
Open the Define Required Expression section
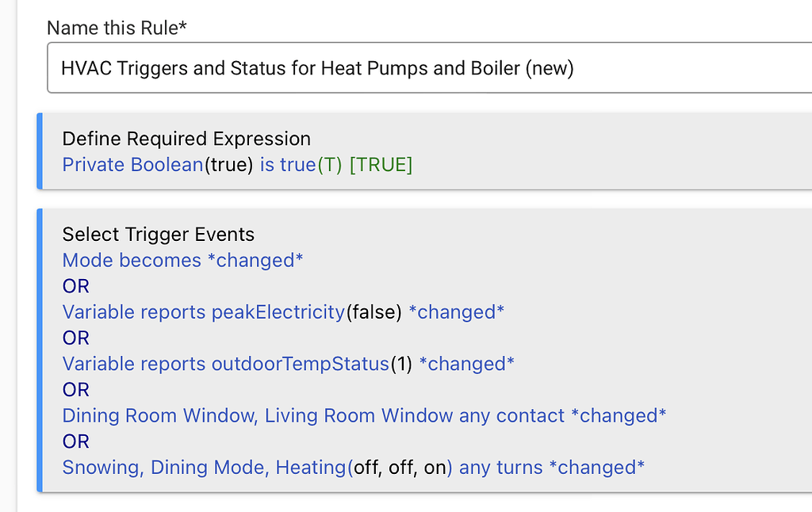pos(186,139)
